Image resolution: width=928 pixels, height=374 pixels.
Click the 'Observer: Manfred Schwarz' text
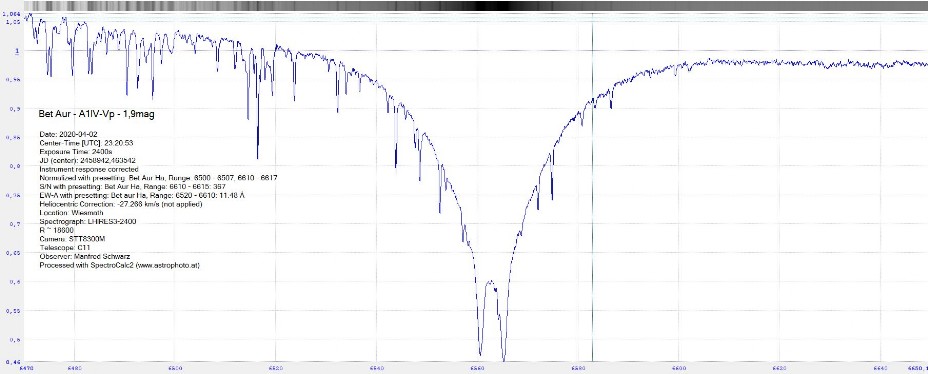(x=85, y=257)
